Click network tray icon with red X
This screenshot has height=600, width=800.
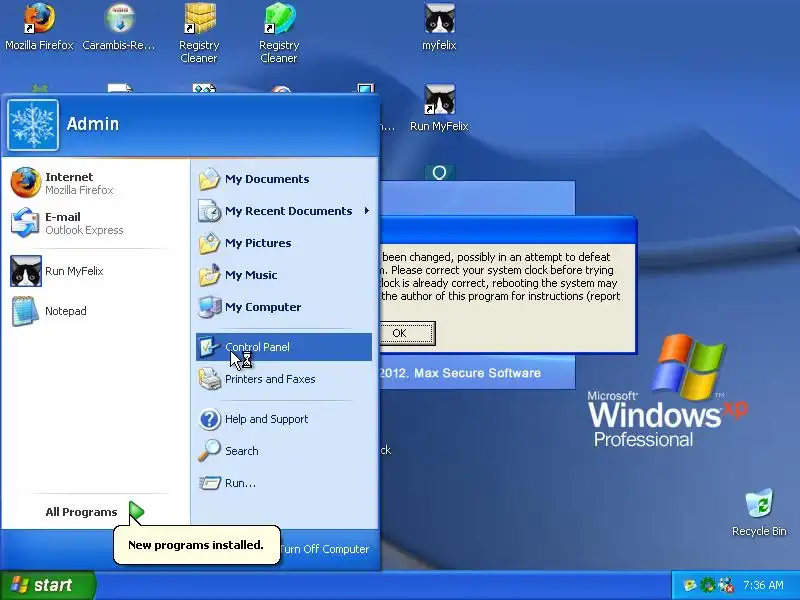[x=726, y=585]
